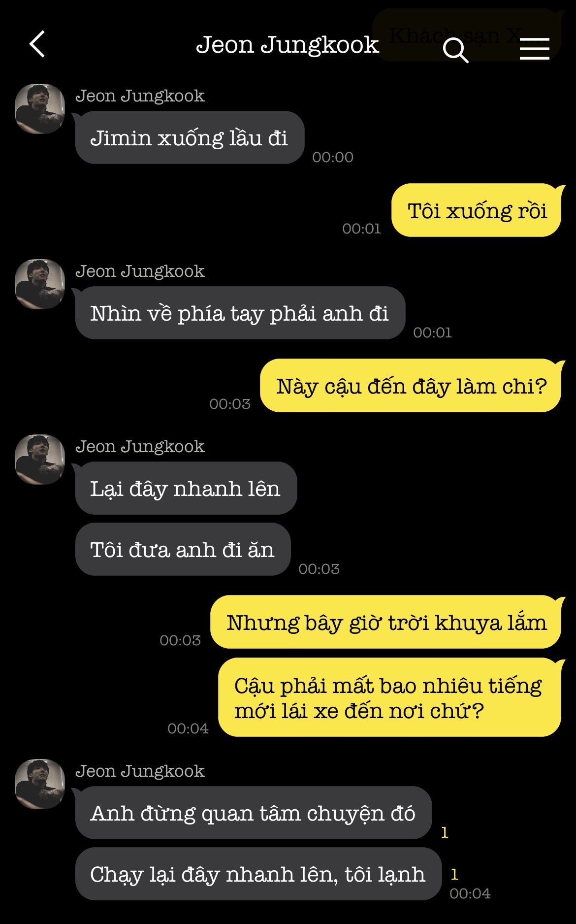Tap avatar beside 'Nhìn về phía tay phải'
Screen dimensions: 576x924
pyautogui.click(x=40, y=284)
